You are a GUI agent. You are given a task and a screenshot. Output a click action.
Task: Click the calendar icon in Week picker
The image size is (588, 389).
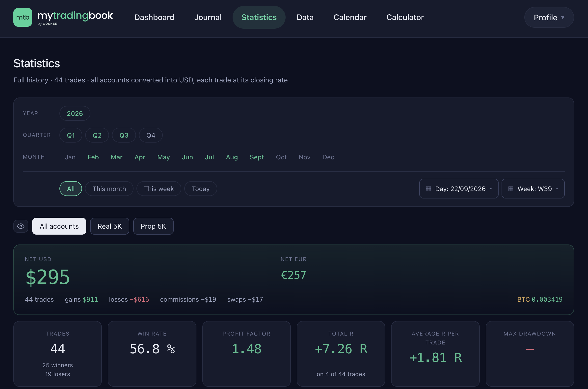tap(511, 189)
